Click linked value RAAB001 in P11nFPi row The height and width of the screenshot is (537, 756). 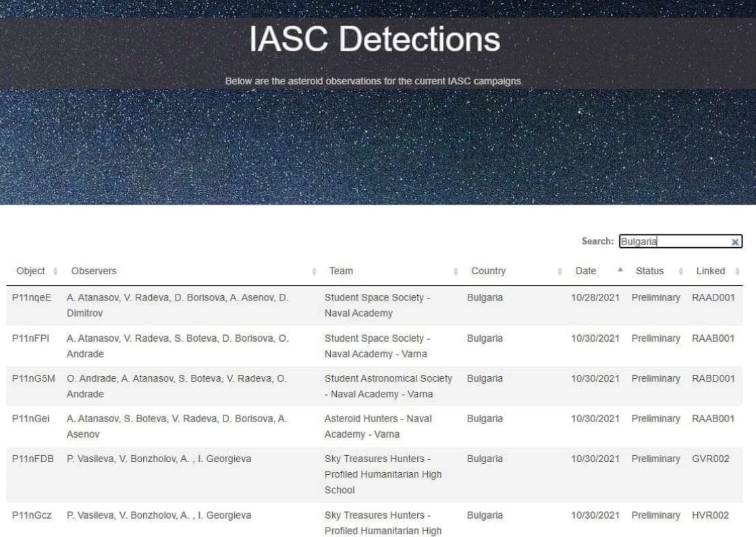pyautogui.click(x=713, y=338)
